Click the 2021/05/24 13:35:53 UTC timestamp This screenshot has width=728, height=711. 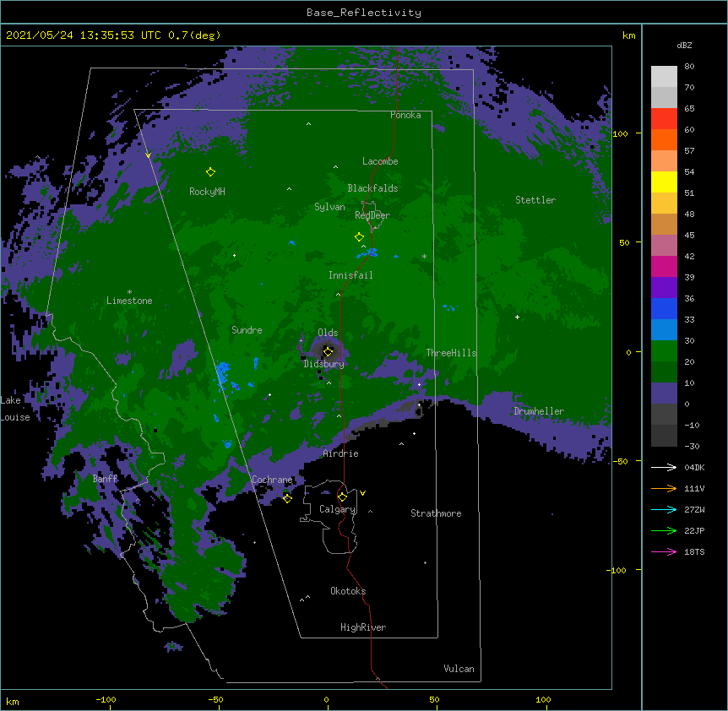83,35
